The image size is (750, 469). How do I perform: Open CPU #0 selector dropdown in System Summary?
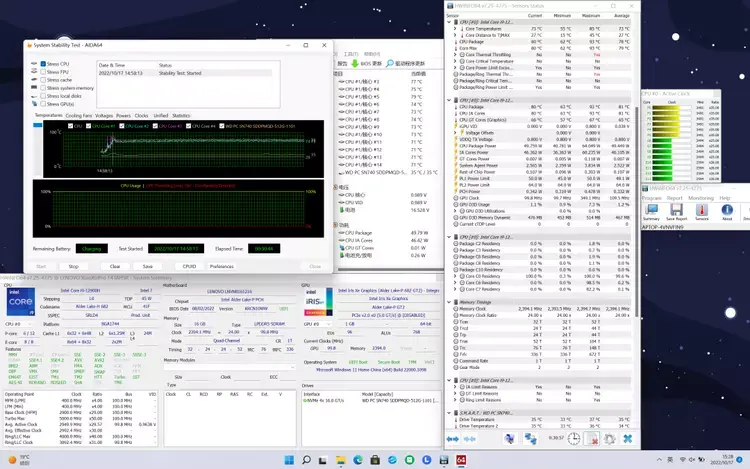[x=18, y=324]
